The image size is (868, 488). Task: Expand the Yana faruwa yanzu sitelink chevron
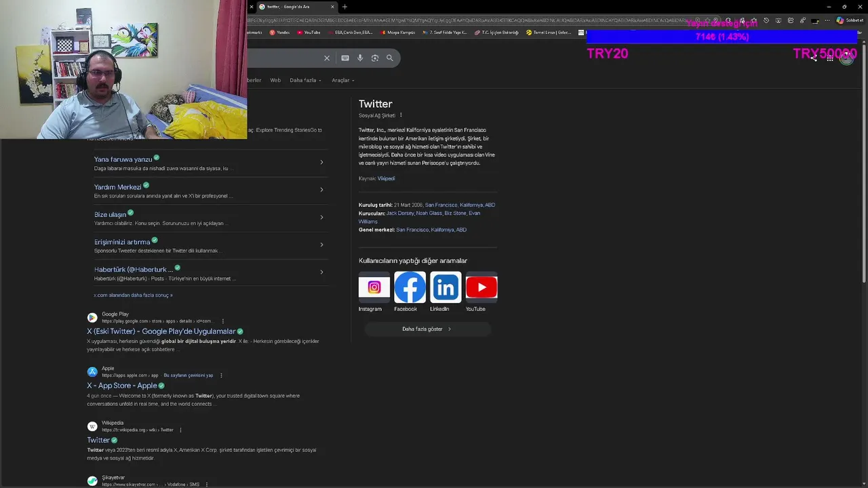[321, 162]
